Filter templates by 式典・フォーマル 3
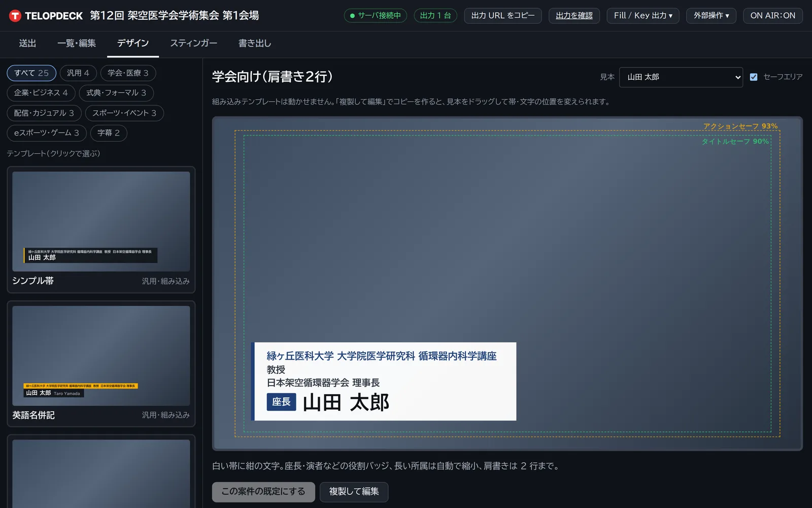 (116, 93)
